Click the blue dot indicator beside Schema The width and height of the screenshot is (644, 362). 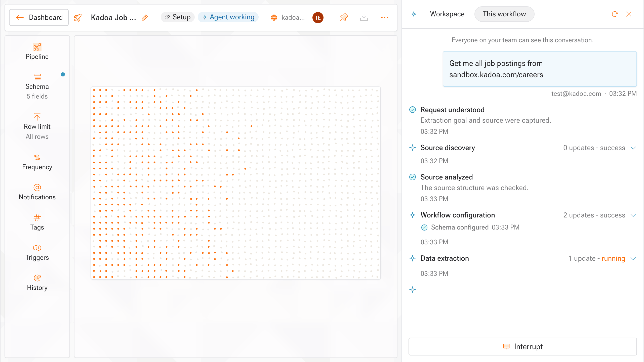tap(63, 74)
